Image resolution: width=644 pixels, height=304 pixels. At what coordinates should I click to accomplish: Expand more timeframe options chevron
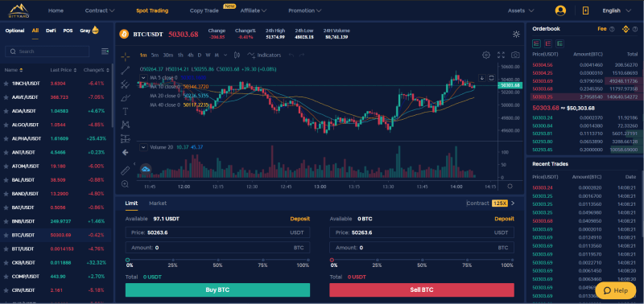click(x=226, y=55)
